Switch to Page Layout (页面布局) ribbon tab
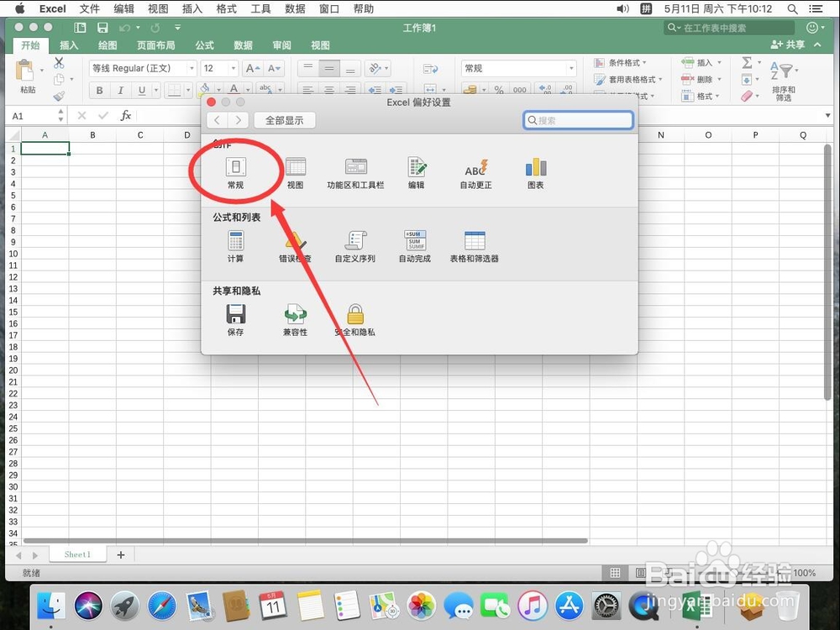The height and width of the screenshot is (630, 840). (x=155, y=45)
